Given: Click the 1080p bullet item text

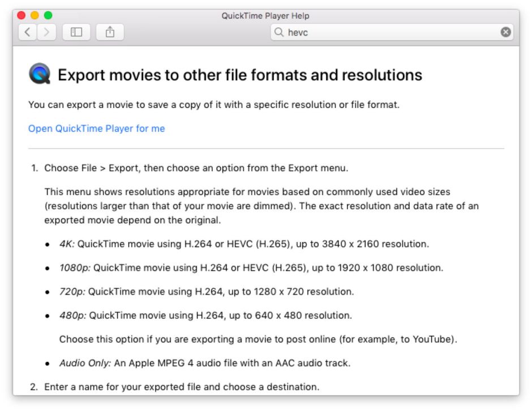Looking at the screenshot, I should coord(251,268).
